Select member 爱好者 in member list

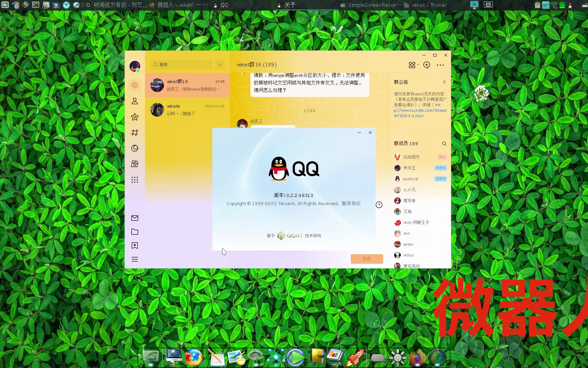click(420, 201)
